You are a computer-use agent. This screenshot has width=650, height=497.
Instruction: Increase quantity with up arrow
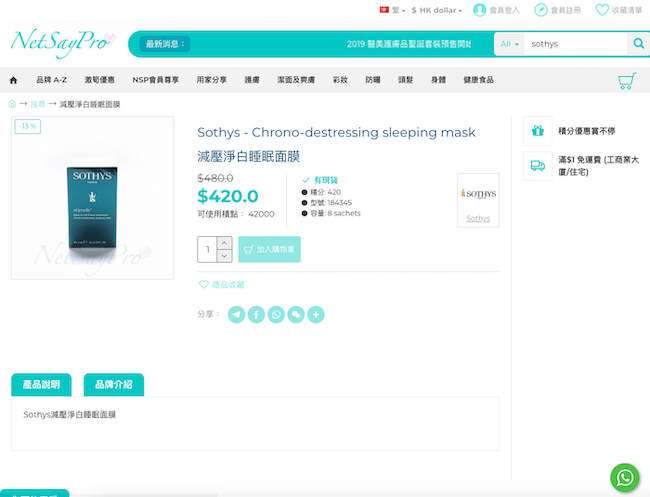tap(224, 243)
